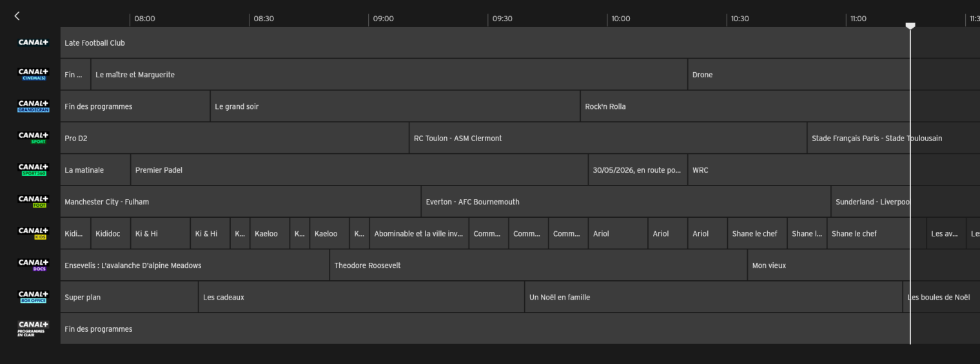This screenshot has height=364, width=980.
Task: Open the Premier Padel programme
Action: point(359,170)
